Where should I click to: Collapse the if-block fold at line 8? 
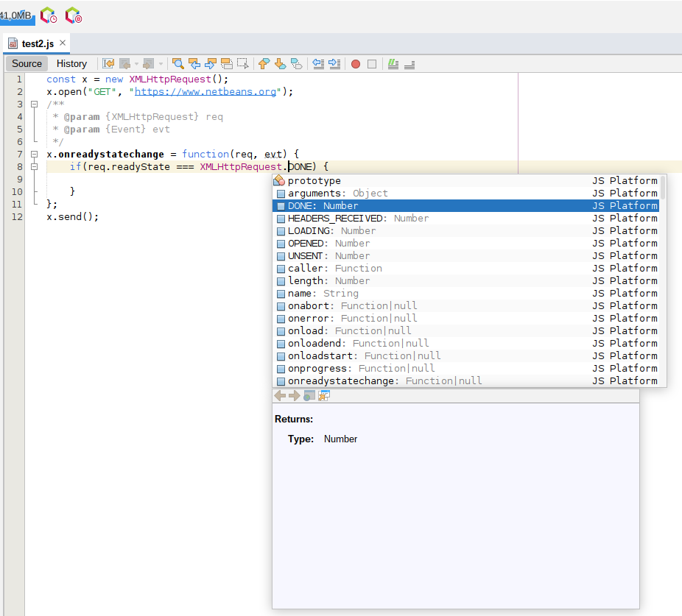(x=35, y=167)
